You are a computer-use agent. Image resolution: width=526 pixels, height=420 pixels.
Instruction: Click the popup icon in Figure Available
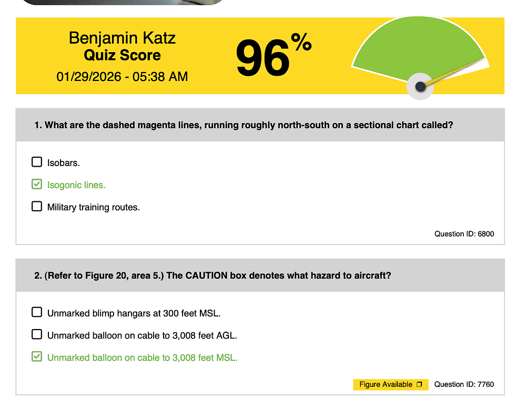point(419,384)
